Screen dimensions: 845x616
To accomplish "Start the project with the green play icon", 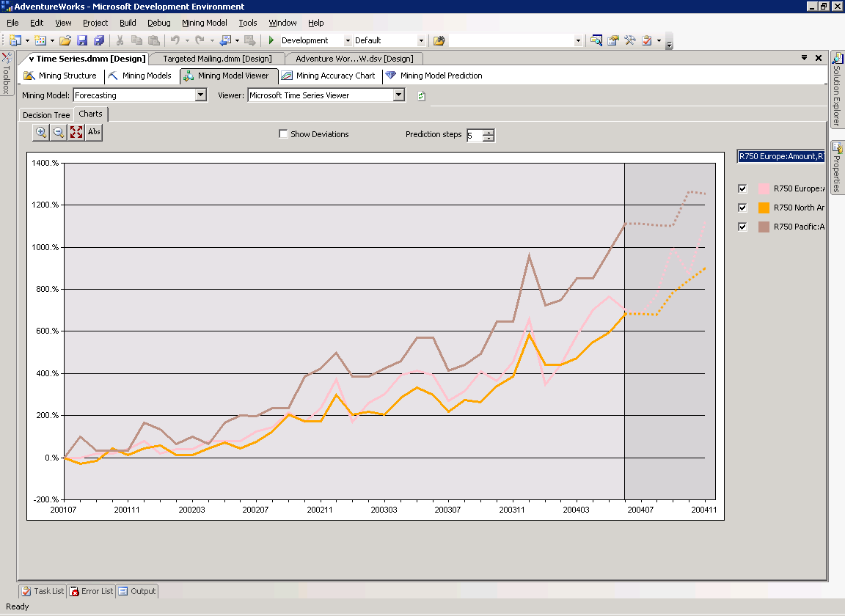I will point(271,40).
